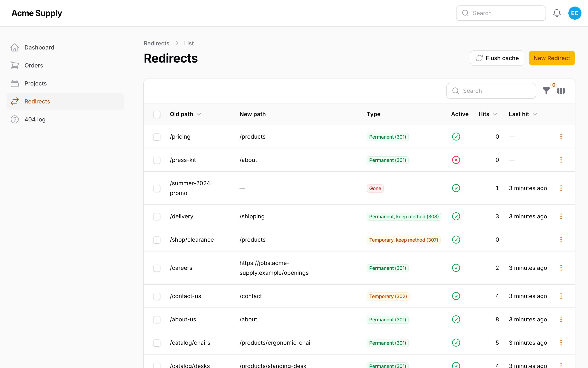
Task: Open Orders in the sidebar
Action: [x=65, y=65]
